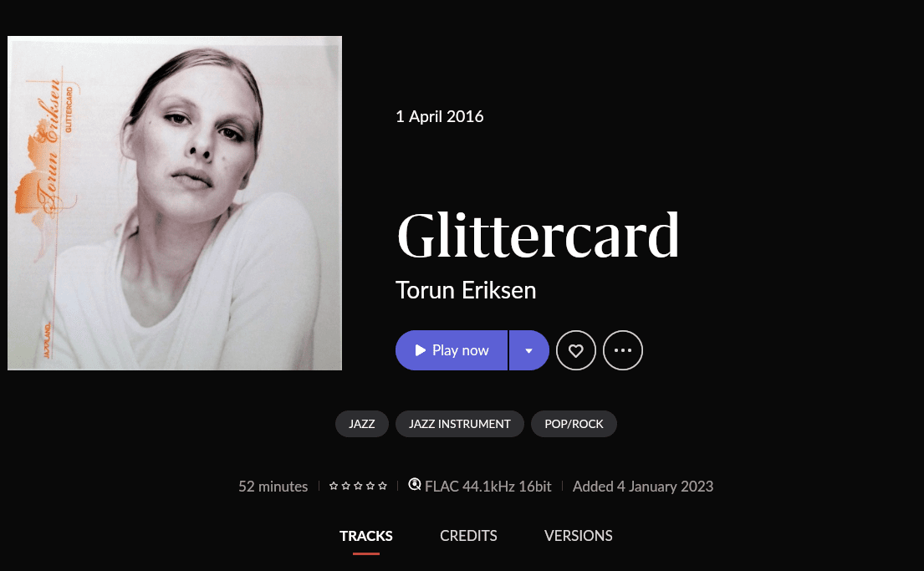Rate album with the fifth star

click(382, 486)
